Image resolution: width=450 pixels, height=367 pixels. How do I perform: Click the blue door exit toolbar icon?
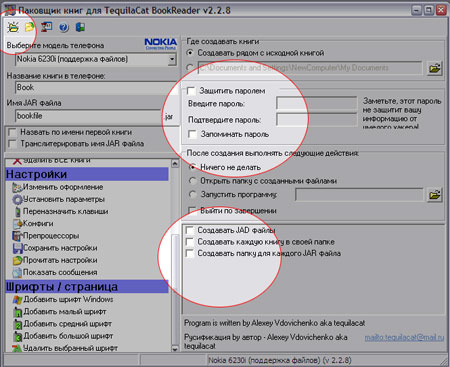(80, 27)
